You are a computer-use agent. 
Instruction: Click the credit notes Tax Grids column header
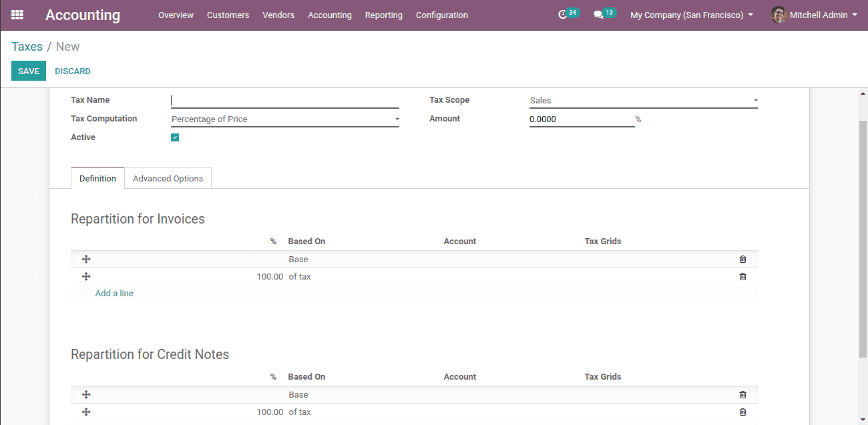[x=603, y=377]
